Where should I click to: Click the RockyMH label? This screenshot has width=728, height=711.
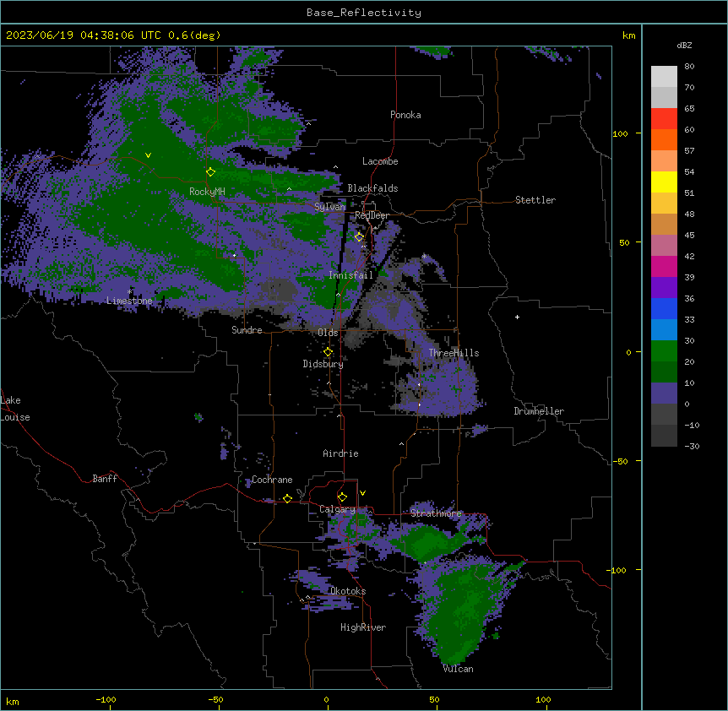coord(207,192)
